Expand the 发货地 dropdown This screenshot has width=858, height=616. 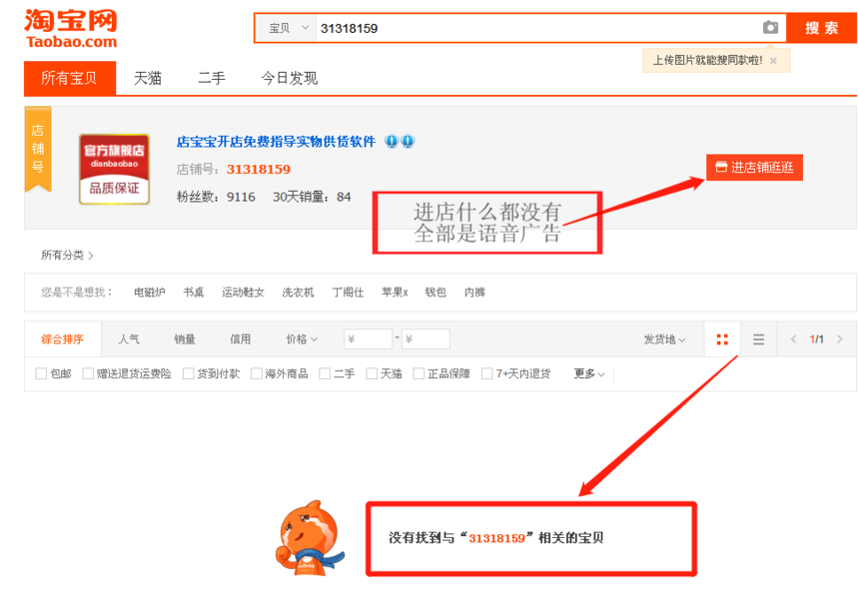(x=664, y=339)
